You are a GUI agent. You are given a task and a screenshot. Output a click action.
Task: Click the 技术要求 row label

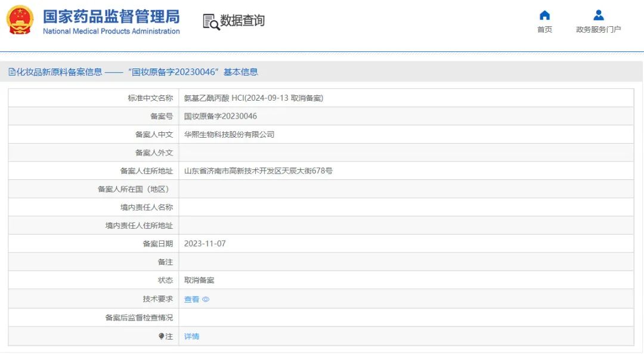tap(157, 299)
